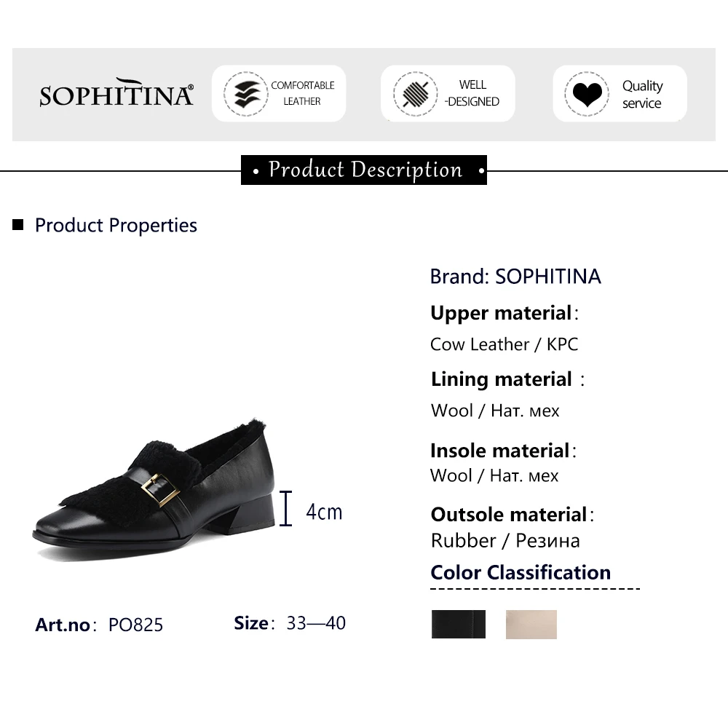This screenshot has height=728, width=728.
Task: Click the Brand: SOPHITINA text
Action: click(x=515, y=277)
